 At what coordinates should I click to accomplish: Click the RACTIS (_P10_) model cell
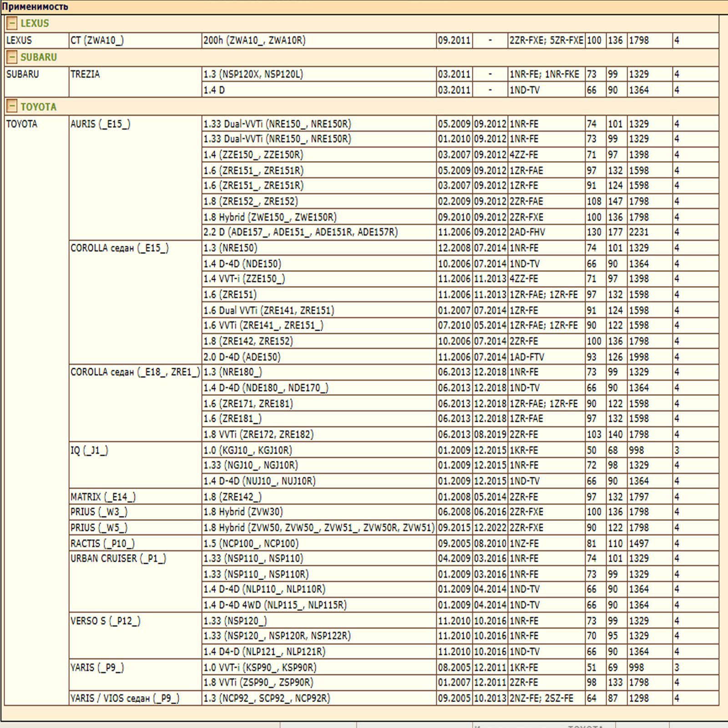coord(102,544)
